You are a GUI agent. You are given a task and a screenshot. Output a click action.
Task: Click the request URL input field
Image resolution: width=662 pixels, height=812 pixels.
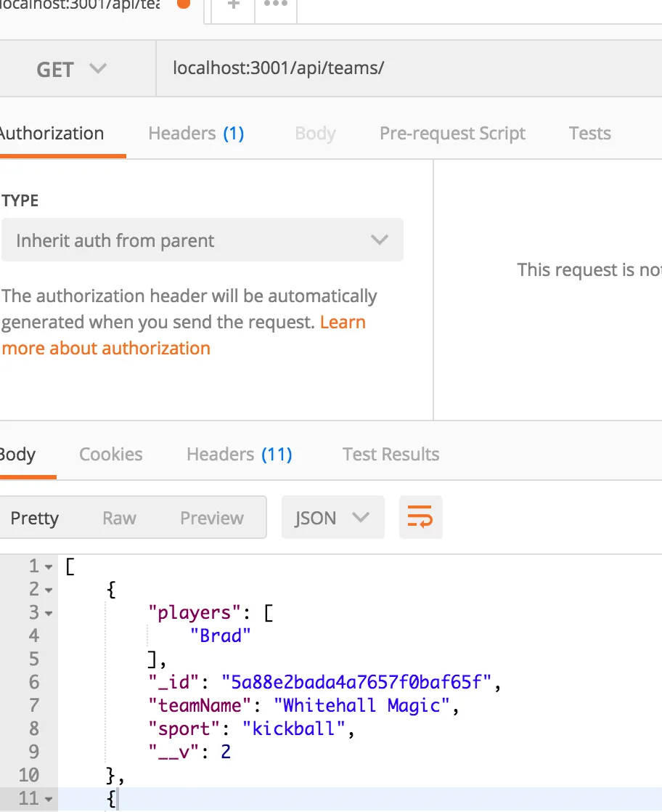(406, 69)
